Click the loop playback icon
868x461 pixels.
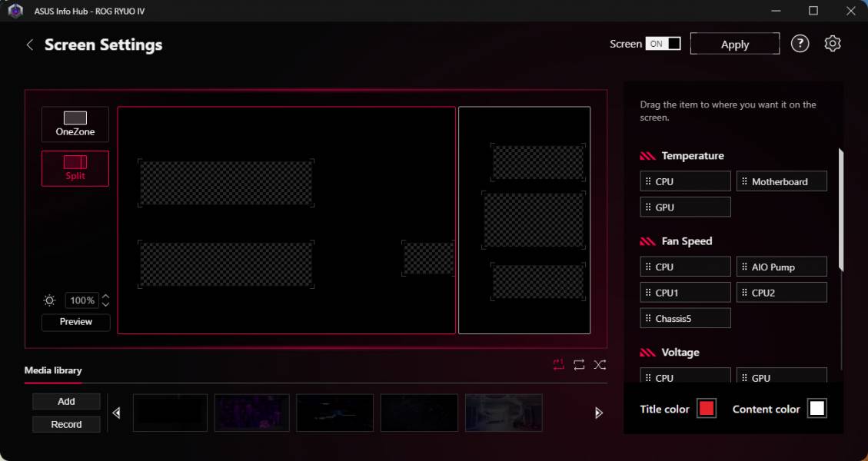(x=579, y=365)
